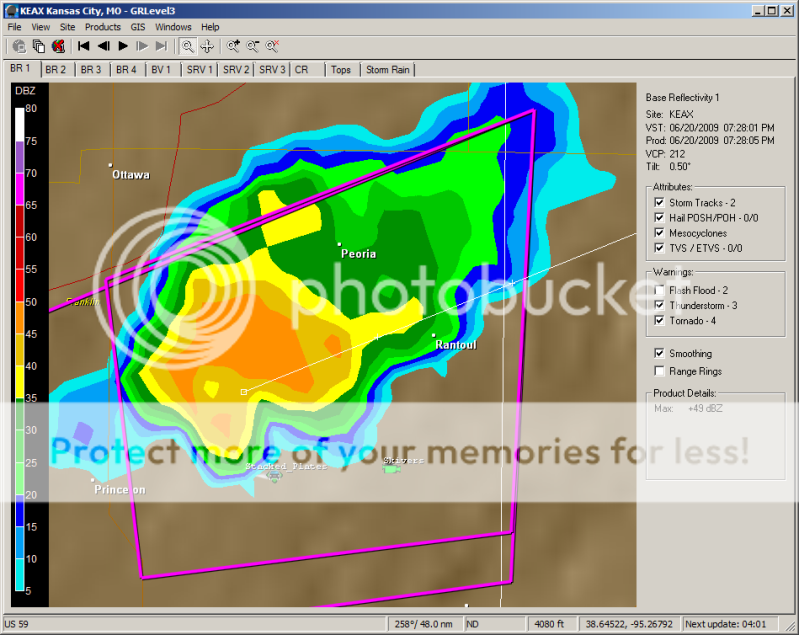This screenshot has width=799, height=635.
Task: Toggle the Storm Tracks checkbox
Action: (659, 202)
